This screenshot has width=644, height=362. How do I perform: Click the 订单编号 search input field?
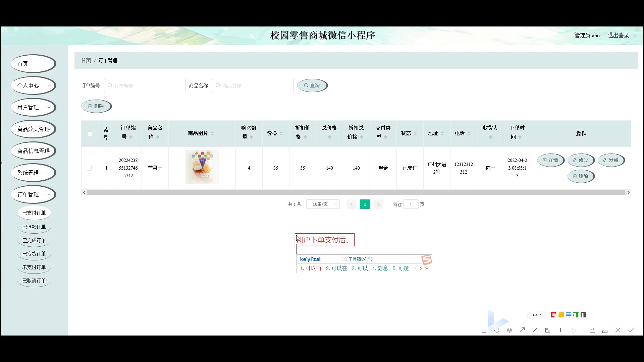point(145,85)
